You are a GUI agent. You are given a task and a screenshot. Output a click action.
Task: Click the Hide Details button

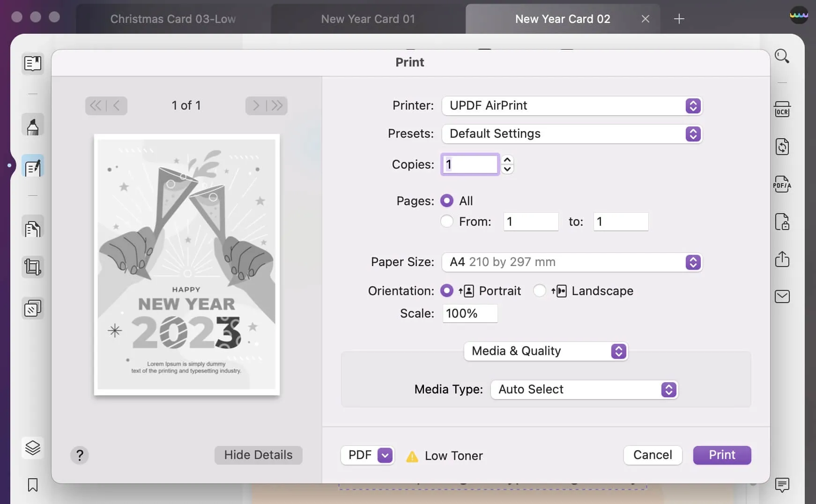pos(258,455)
